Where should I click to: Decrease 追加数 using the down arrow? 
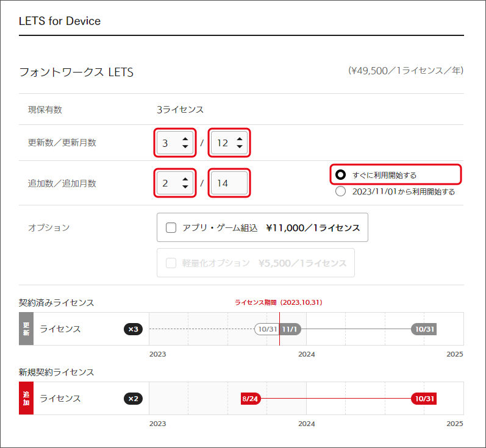(x=185, y=187)
